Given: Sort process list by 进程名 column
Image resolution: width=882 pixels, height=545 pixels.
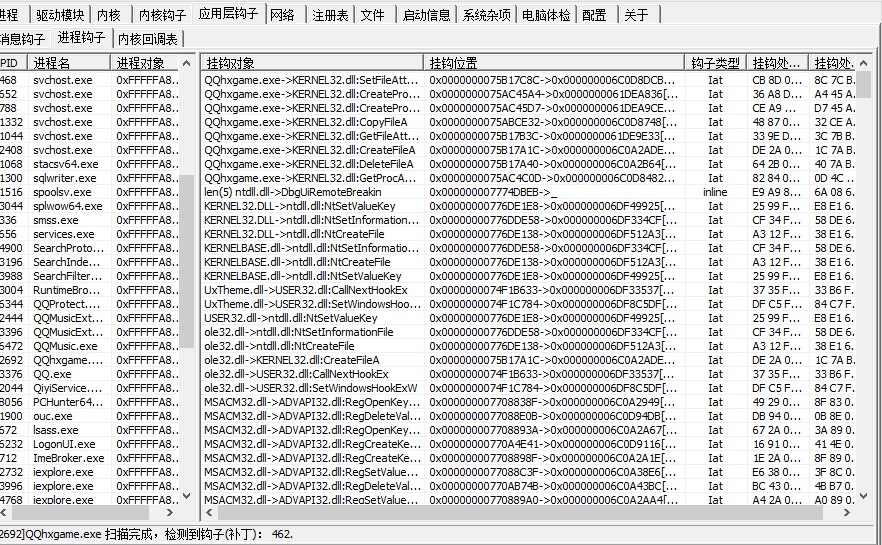Looking at the screenshot, I should pos(70,62).
